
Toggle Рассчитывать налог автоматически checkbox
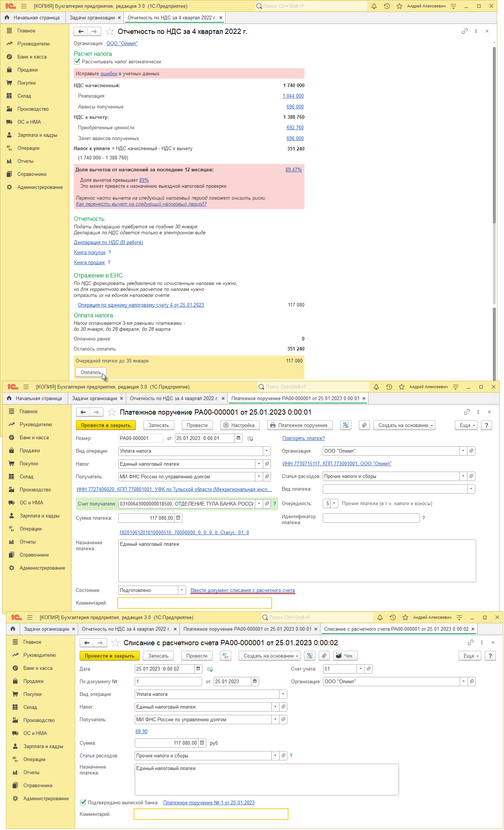coord(77,62)
